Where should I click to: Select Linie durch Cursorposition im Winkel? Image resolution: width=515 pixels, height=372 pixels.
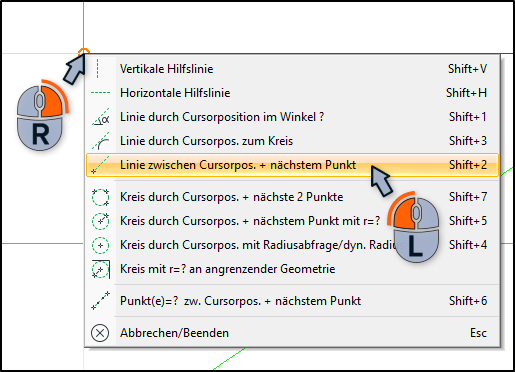(x=292, y=117)
